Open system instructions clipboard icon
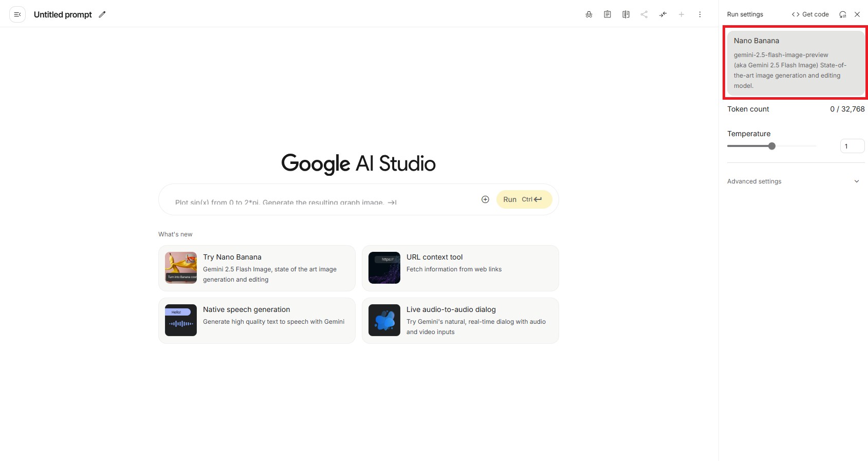 tap(607, 14)
